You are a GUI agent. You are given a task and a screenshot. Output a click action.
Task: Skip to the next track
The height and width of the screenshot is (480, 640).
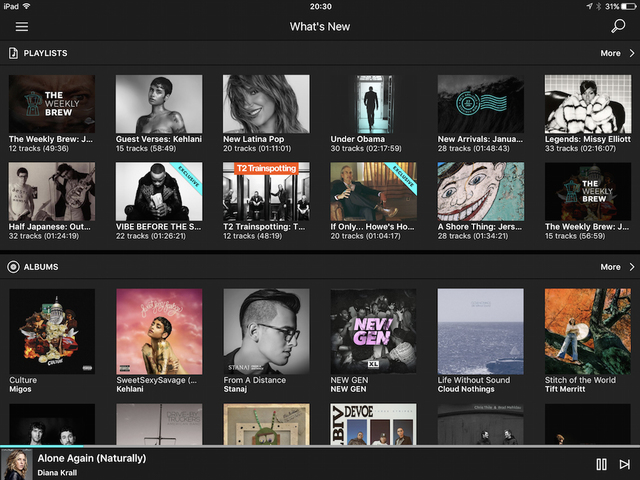tap(625, 464)
